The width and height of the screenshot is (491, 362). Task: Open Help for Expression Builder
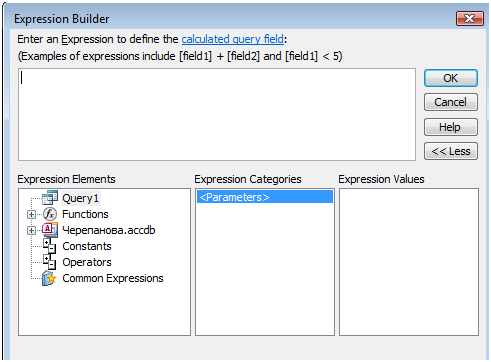click(451, 127)
